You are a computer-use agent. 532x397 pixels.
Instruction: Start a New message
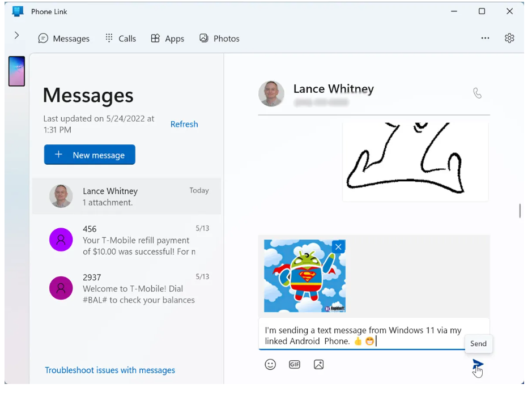(90, 155)
